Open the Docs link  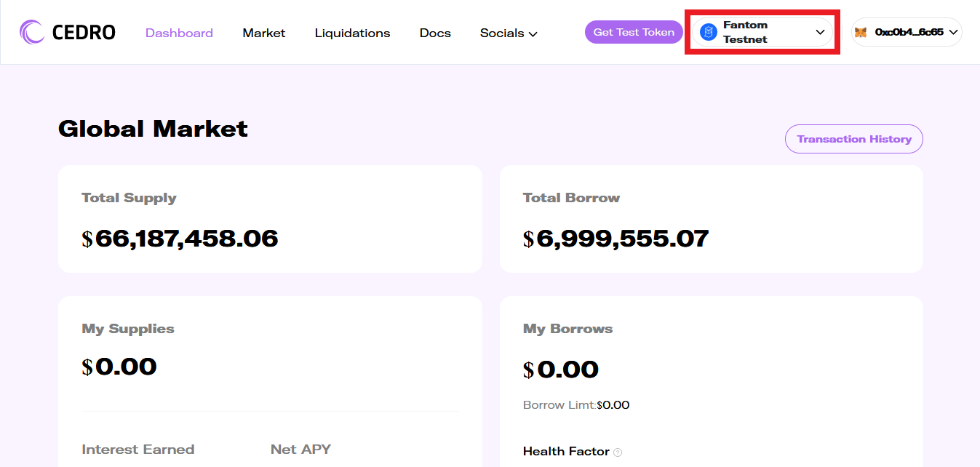(435, 33)
